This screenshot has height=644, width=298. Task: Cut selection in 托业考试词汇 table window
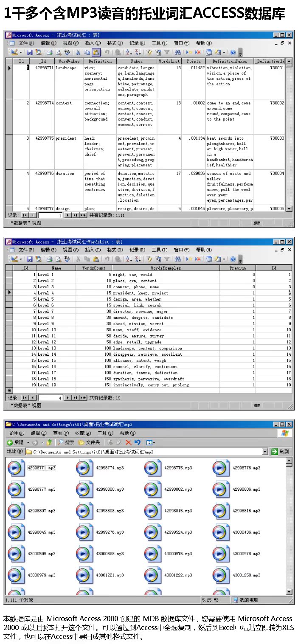[x=78, y=52]
